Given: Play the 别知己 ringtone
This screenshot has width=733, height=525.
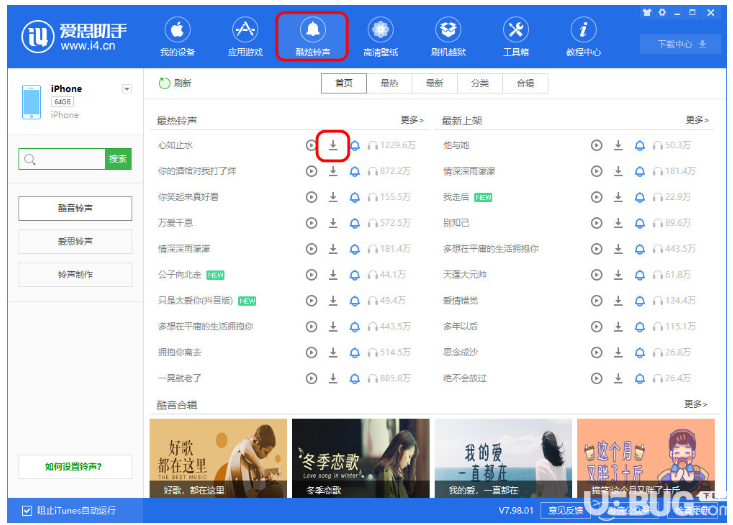Looking at the screenshot, I should click(x=596, y=223).
